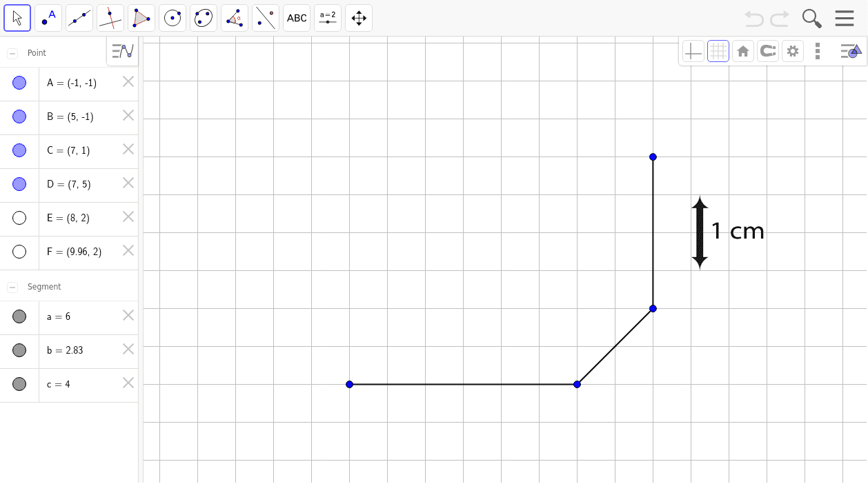Toggle visibility of point C
This screenshot has height=484, width=868.
[19, 150]
